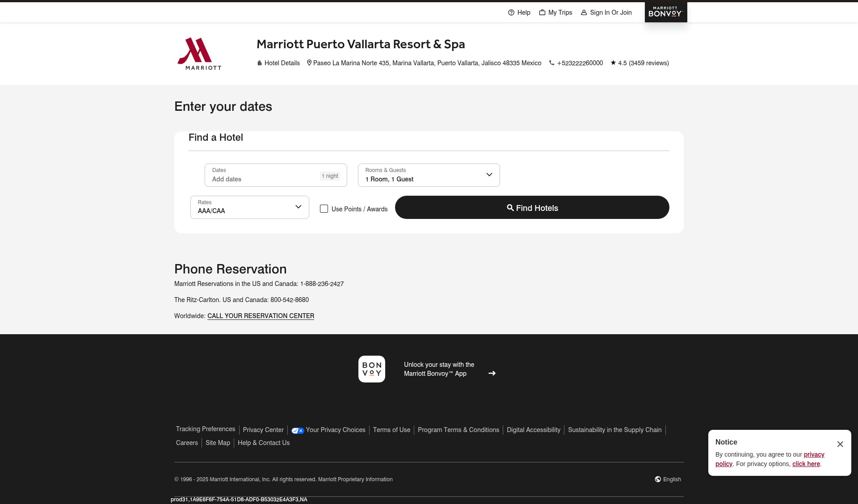Screen dimensions: 858x504
Task: Click CALL YOUR RESERVATION CENTER link
Action: (x=261, y=316)
